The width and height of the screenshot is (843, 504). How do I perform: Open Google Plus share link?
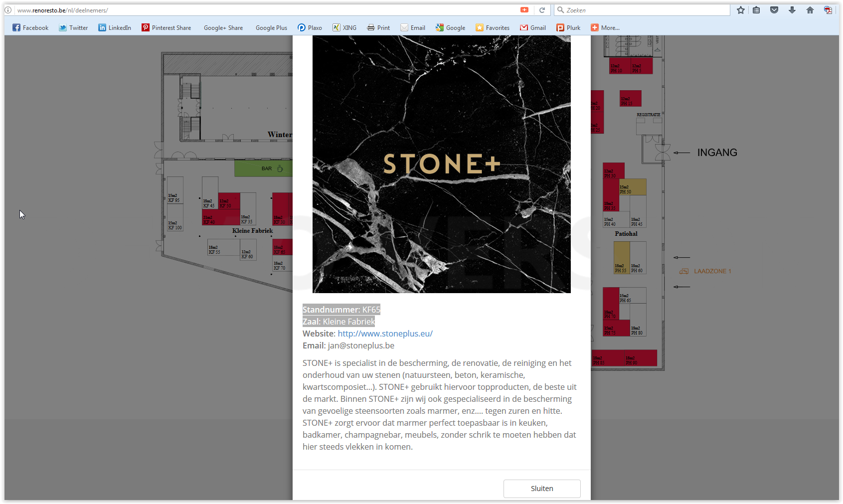coord(271,28)
